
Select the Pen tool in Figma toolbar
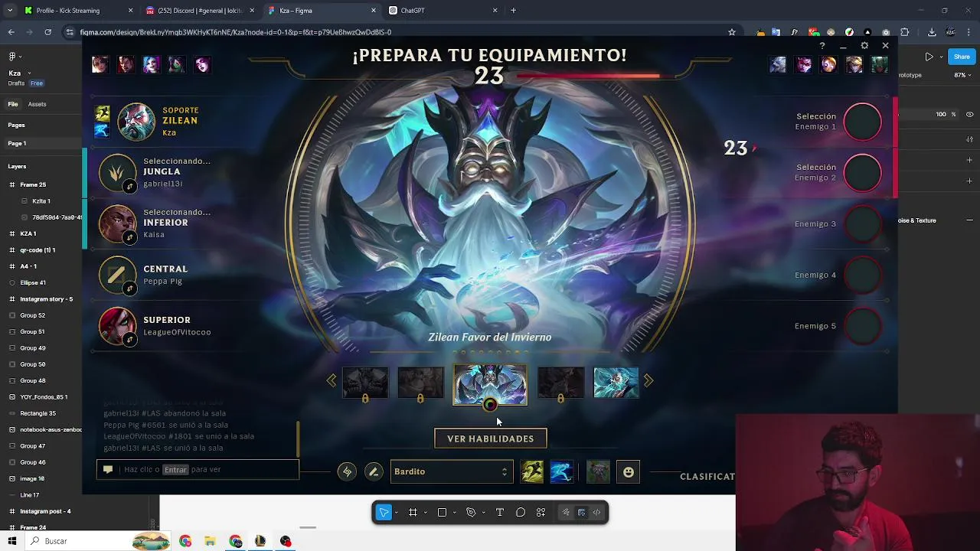pos(471,513)
